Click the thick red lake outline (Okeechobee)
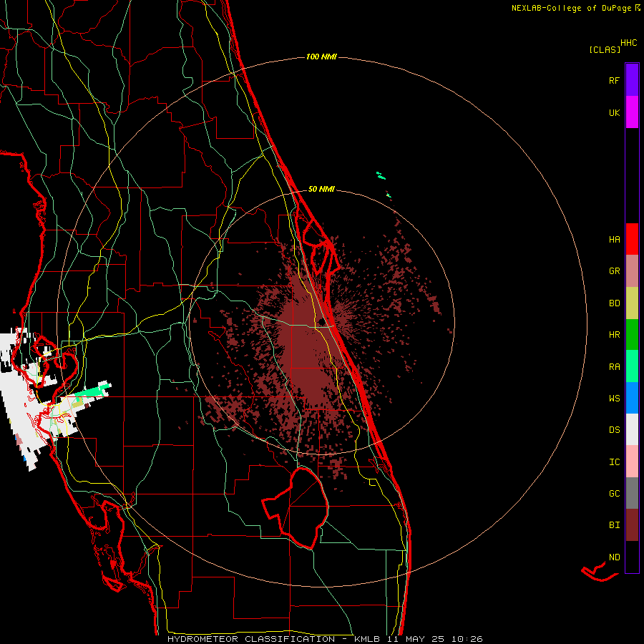Image resolution: width=644 pixels, height=644 pixels. 296,507
